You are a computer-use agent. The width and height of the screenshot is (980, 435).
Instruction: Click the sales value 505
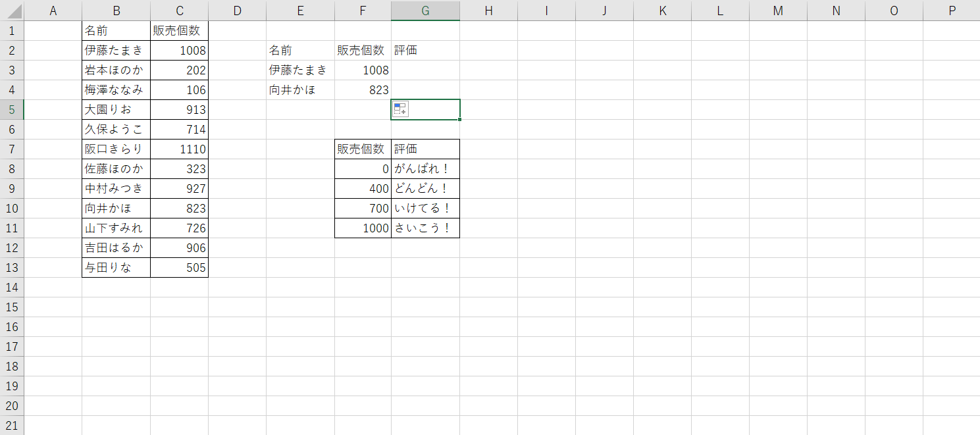(179, 268)
